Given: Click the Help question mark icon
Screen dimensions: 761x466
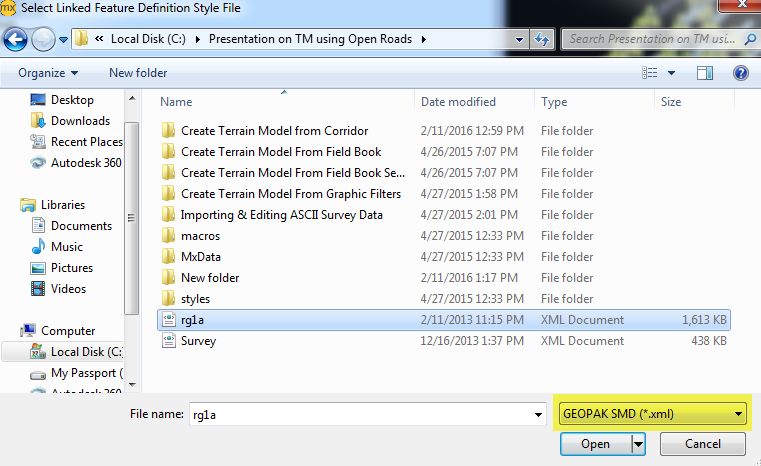Looking at the screenshot, I should 741,73.
